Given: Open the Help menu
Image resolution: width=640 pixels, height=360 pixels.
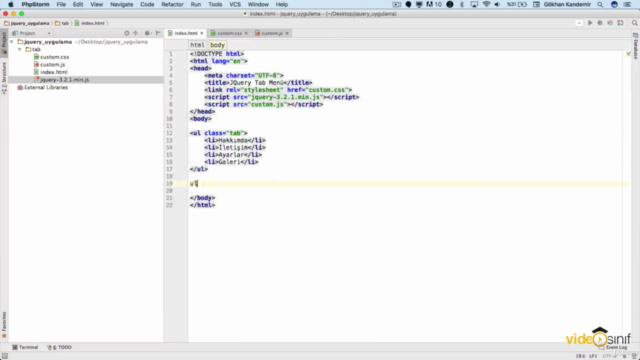Looking at the screenshot, I should tap(282, 4).
